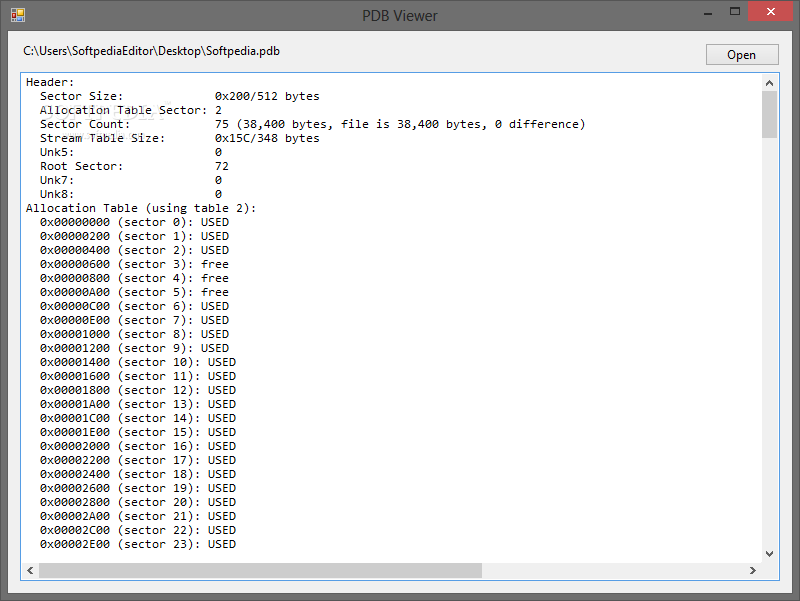The height and width of the screenshot is (601, 800).
Task: Click the Open button
Action: (742, 55)
